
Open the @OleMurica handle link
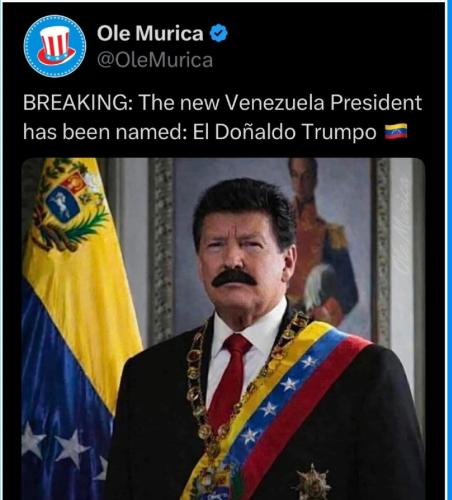pyautogui.click(x=155, y=60)
